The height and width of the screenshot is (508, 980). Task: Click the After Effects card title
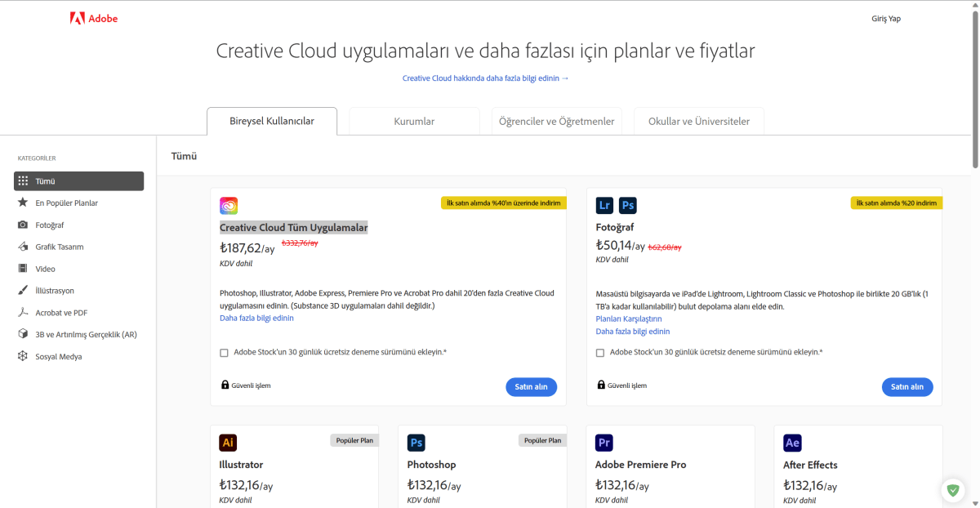pos(810,465)
